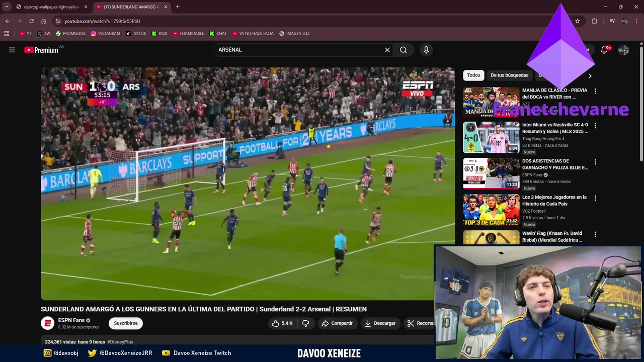This screenshot has height=362, width=644.
Task: Reload the current page
Action: pos(31,21)
